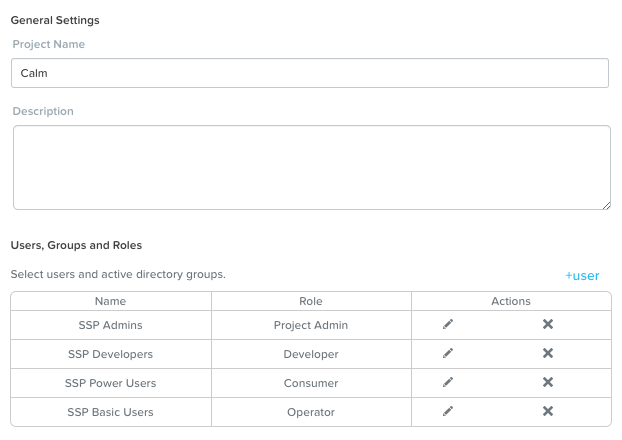The width and height of the screenshot is (622, 440).
Task: Click the Description label
Action: click(x=43, y=111)
